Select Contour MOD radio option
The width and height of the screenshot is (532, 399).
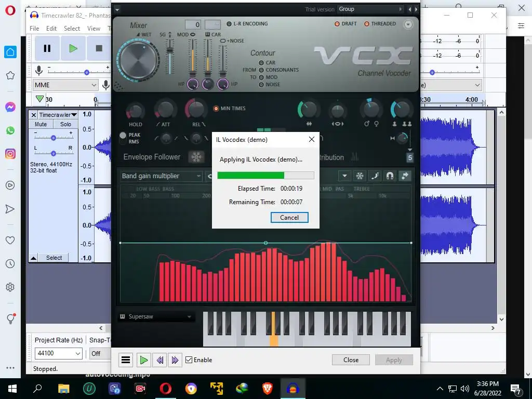click(261, 77)
